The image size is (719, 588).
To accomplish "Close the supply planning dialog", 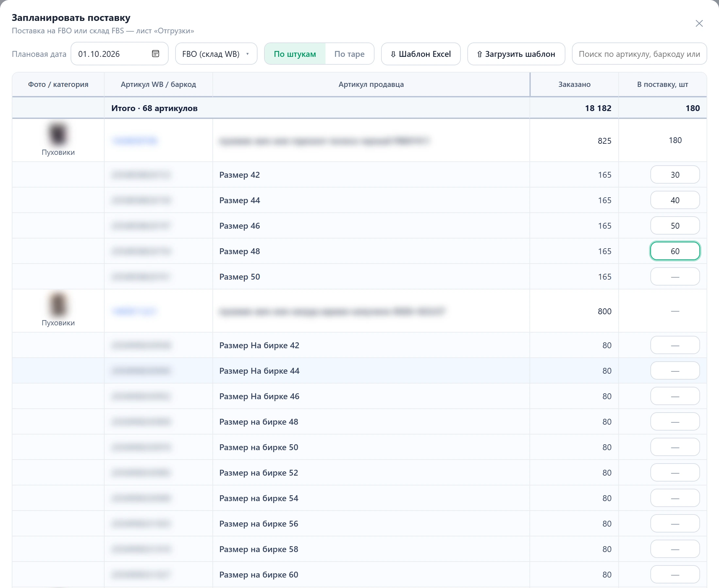I will pos(699,24).
